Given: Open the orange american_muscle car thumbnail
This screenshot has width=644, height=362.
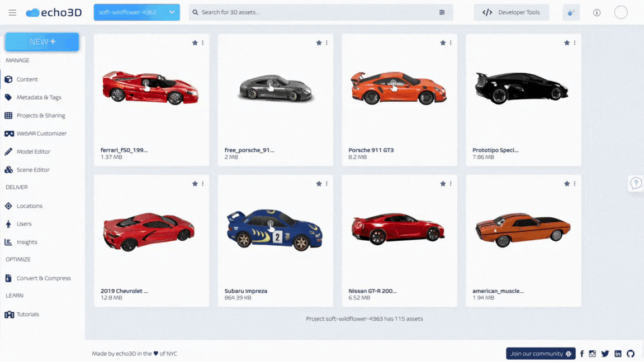Looking at the screenshot, I should (523, 230).
